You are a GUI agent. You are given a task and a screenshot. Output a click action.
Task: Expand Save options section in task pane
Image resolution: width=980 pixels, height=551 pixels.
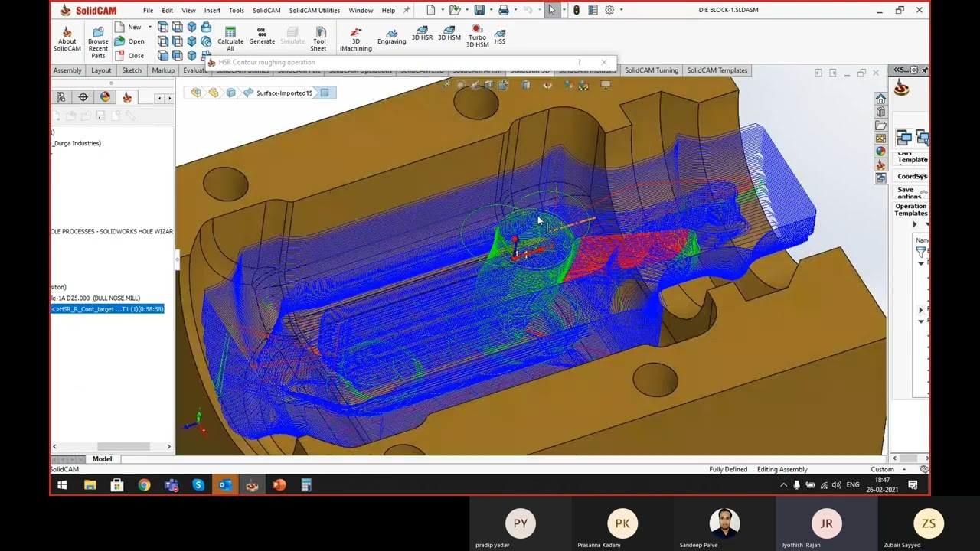[911, 193]
